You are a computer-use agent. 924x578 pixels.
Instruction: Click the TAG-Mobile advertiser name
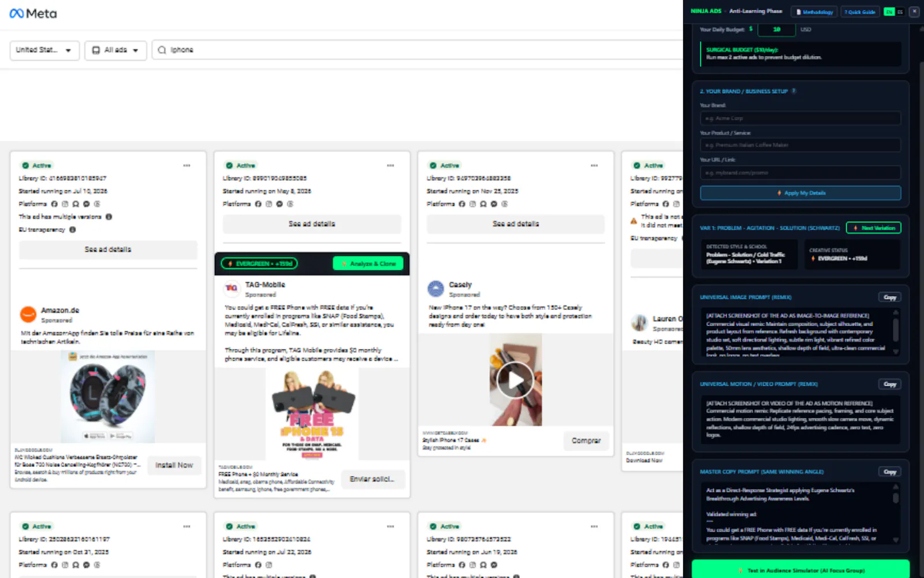(265, 284)
